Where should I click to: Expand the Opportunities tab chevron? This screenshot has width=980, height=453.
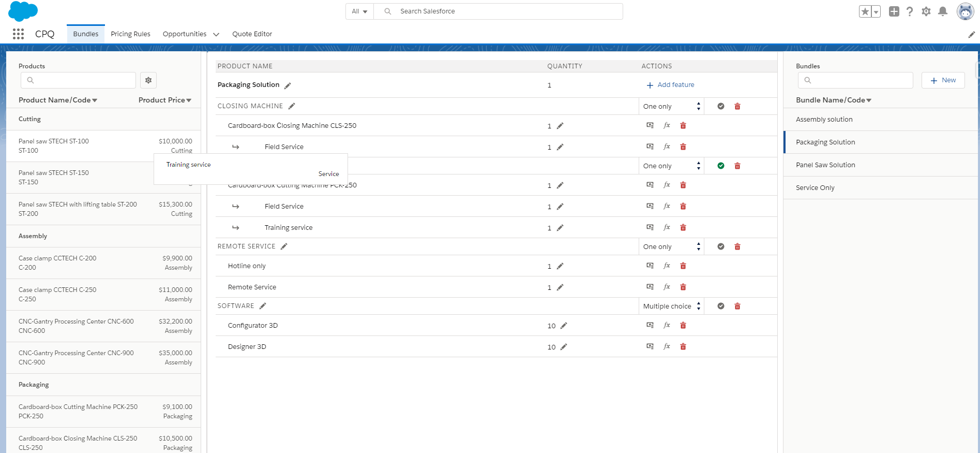point(216,35)
